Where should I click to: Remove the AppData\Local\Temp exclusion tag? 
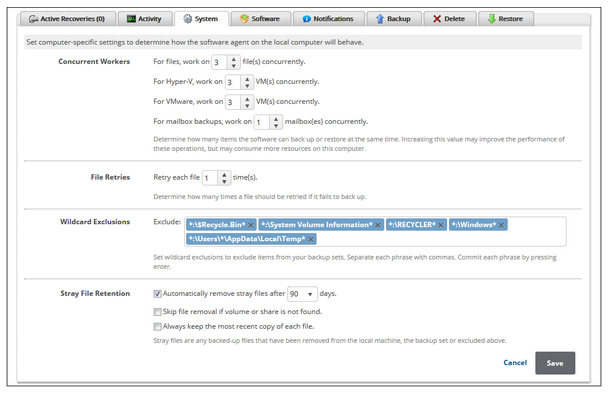[311, 240]
